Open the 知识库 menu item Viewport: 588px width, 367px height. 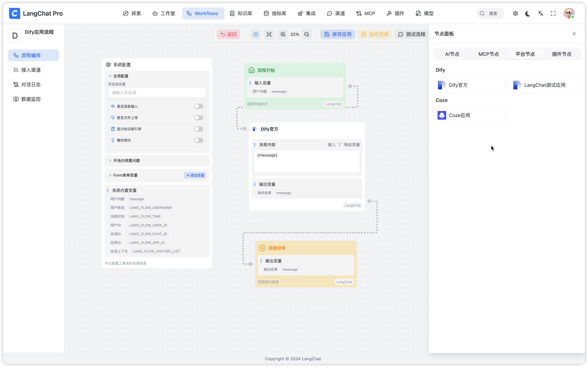241,14
